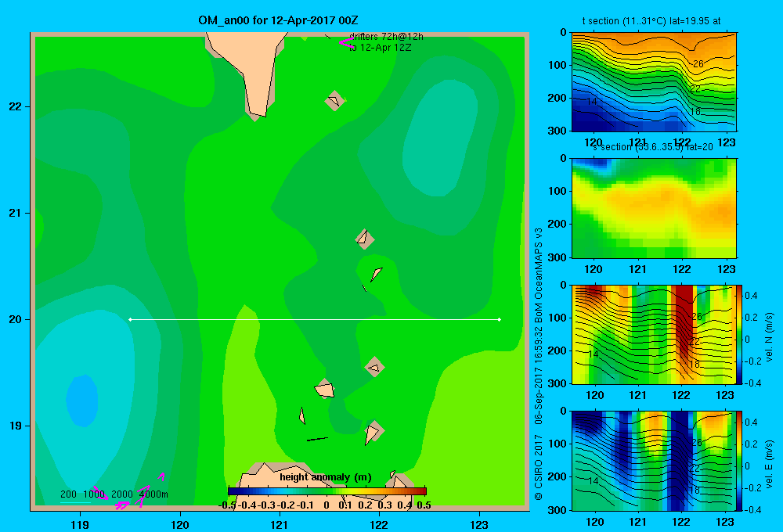Open the northward velocity section plot
783x532 pixels.
653,334
